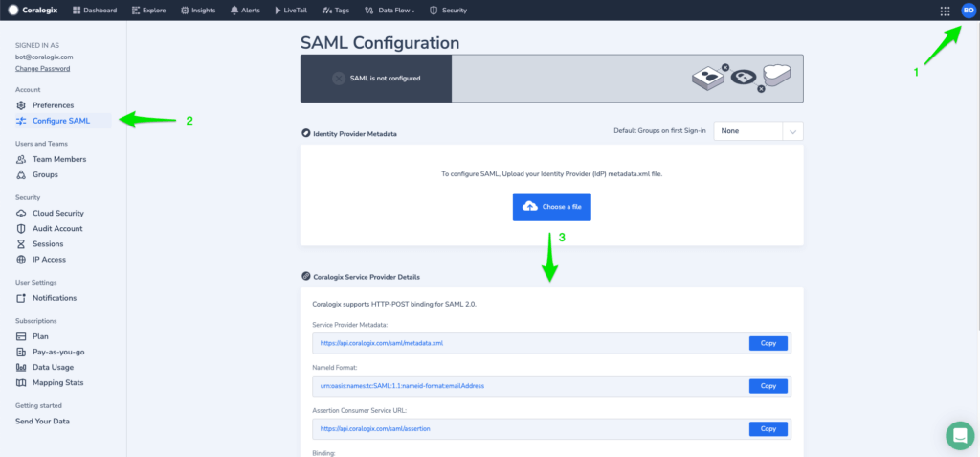Click the Change Password link
The width and height of the screenshot is (980, 457).
42,68
